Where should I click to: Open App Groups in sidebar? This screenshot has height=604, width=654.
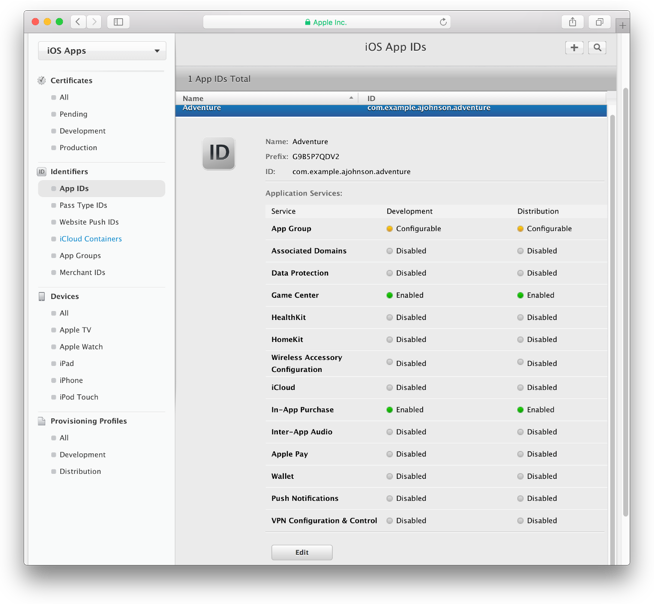tap(80, 256)
